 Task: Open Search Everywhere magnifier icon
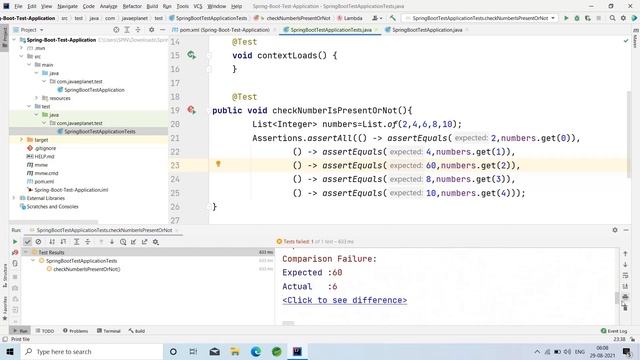click(612, 18)
